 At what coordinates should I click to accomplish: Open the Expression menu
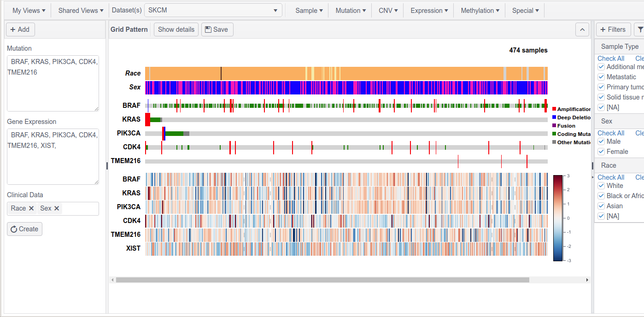tap(429, 10)
